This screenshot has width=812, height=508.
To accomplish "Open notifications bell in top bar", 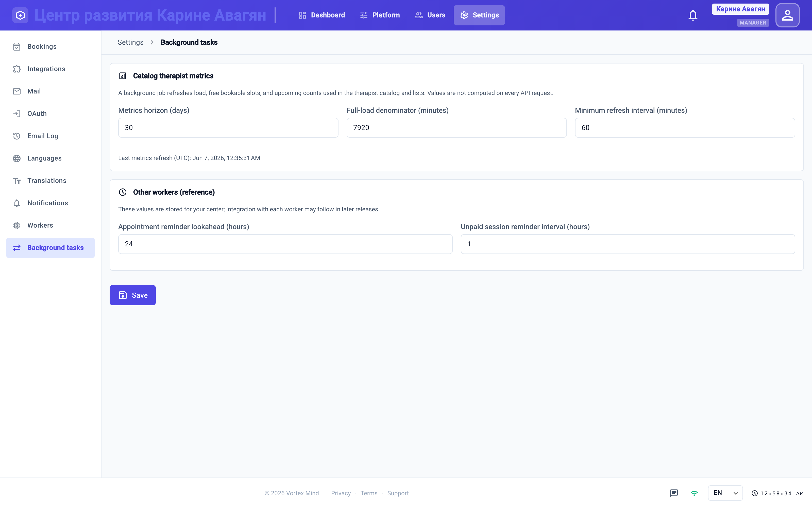I will 692,15.
